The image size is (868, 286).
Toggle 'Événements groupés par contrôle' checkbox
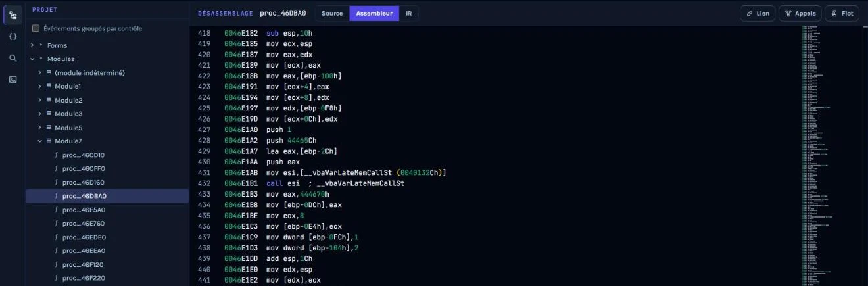click(36, 28)
